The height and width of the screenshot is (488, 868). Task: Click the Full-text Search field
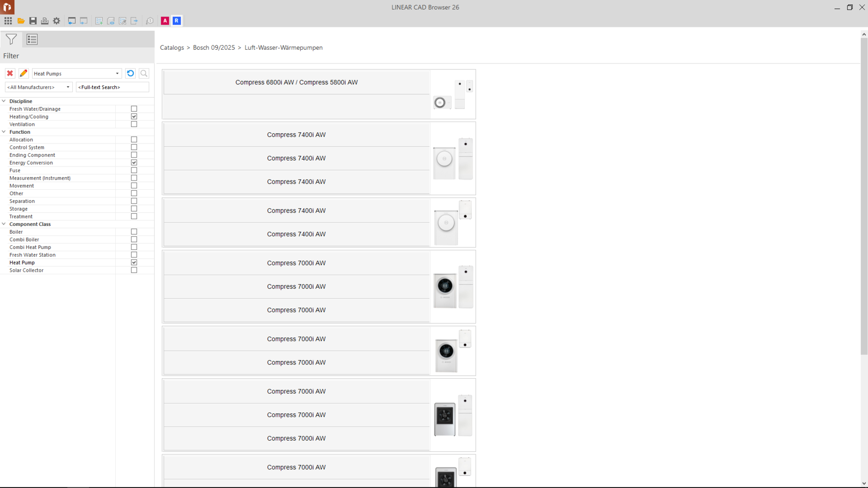pyautogui.click(x=112, y=87)
